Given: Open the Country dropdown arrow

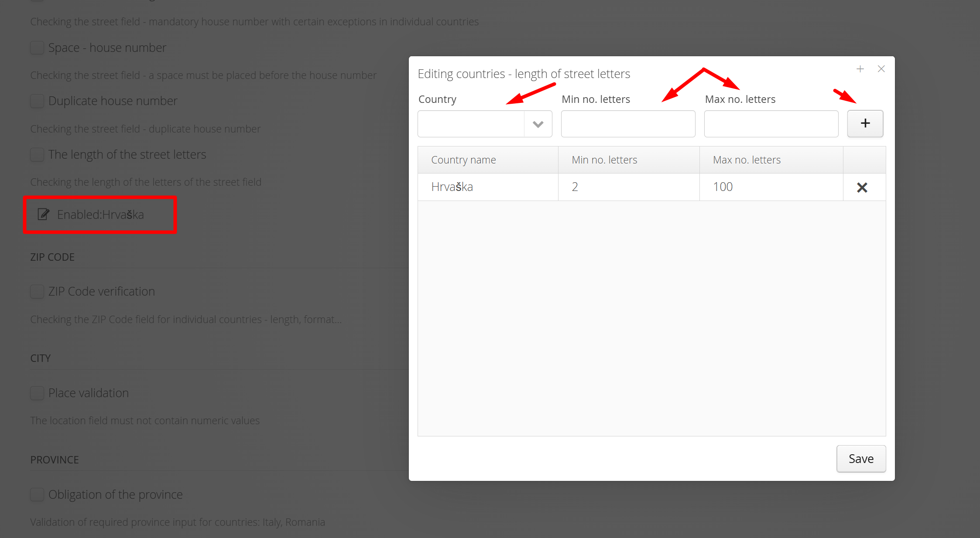Looking at the screenshot, I should pyautogui.click(x=538, y=124).
